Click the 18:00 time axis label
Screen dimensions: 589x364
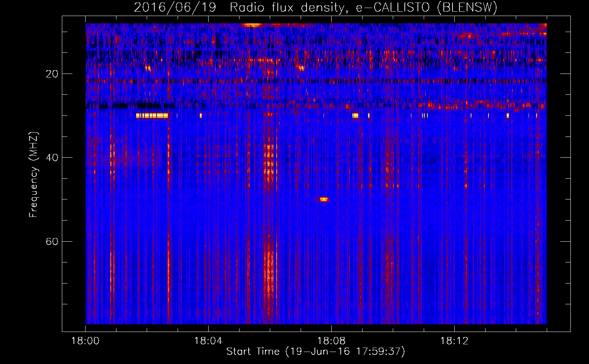coord(86,341)
